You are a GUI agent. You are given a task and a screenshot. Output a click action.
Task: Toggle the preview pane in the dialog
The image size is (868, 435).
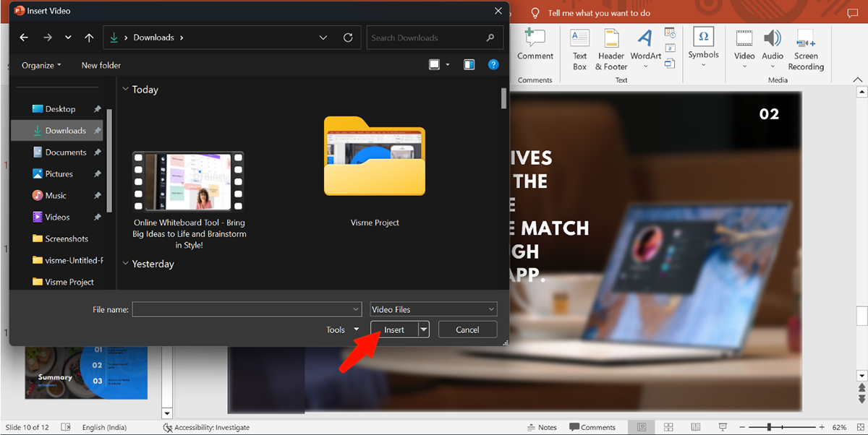[469, 65]
